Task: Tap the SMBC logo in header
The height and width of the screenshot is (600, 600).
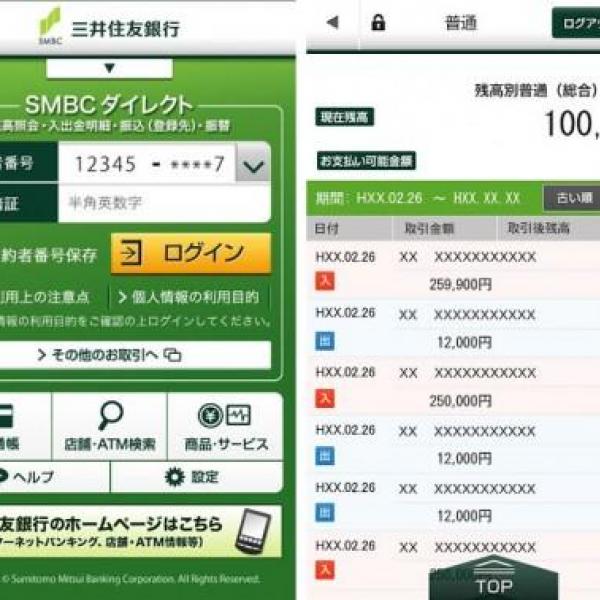Action: pos(50,26)
